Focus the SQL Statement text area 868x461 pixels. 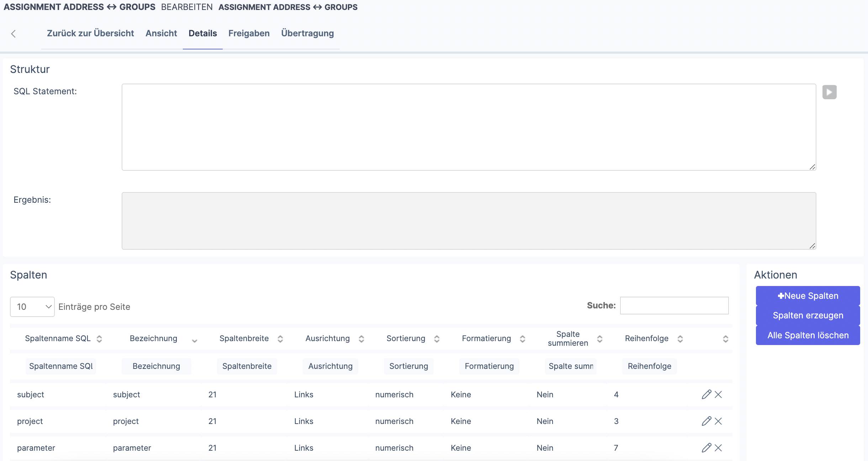click(469, 127)
